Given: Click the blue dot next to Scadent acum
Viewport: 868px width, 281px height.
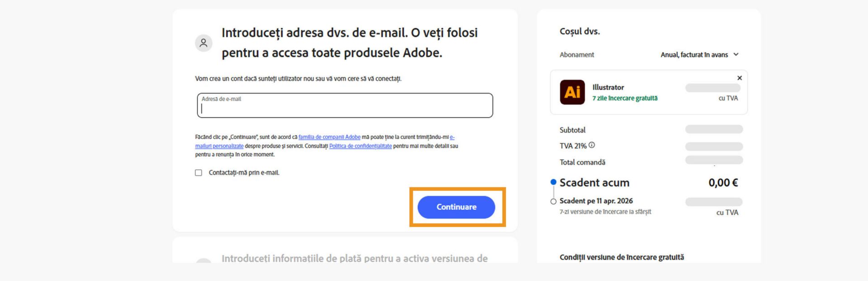Looking at the screenshot, I should point(552,182).
